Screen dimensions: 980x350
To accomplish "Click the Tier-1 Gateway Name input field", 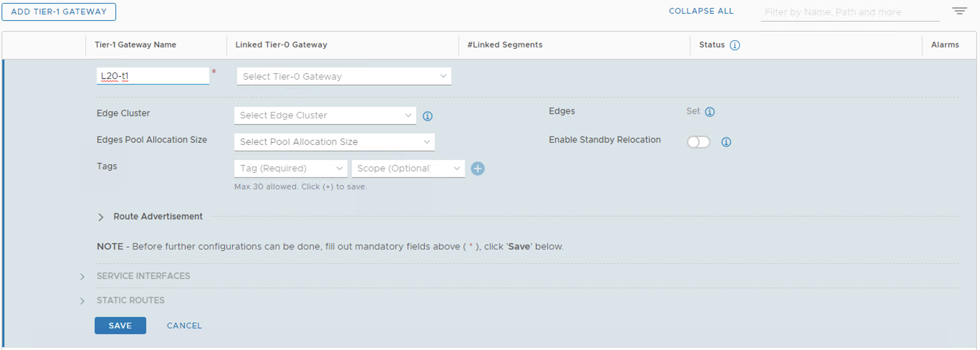I will pos(153,76).
